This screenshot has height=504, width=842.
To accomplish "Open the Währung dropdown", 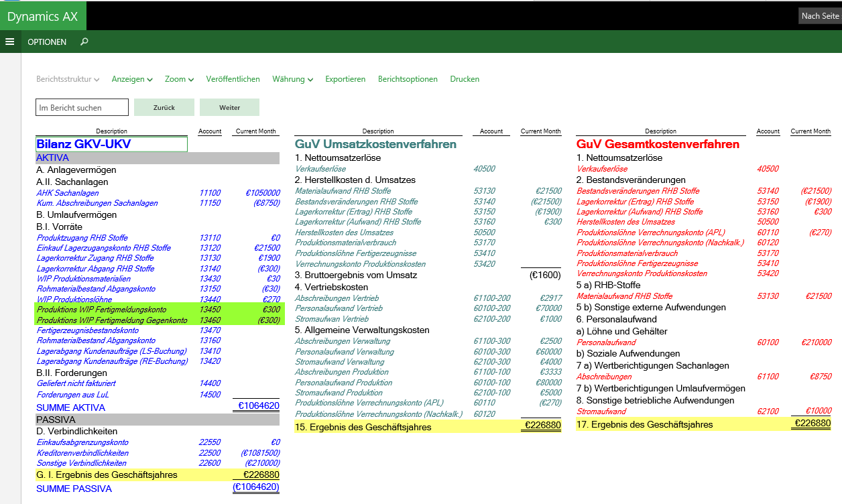I will pos(292,79).
